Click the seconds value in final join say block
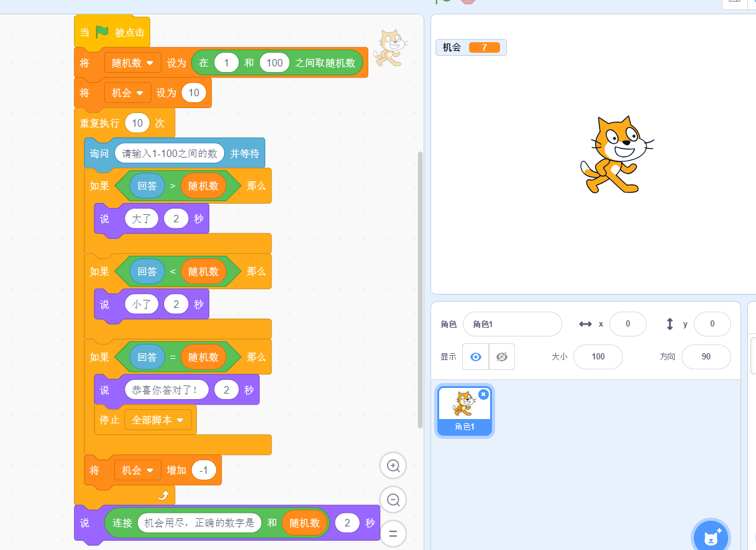Image resolution: width=756 pixels, height=550 pixels. [347, 523]
